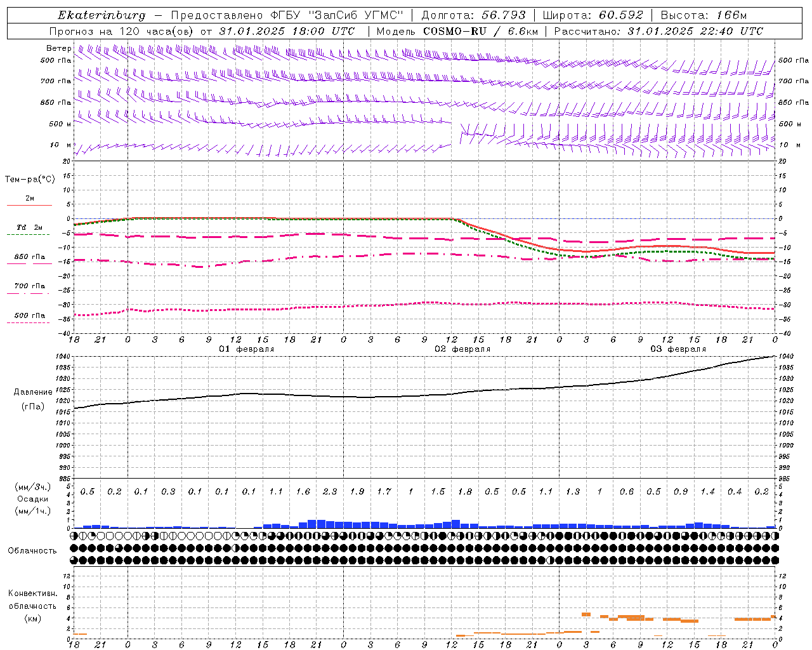The height and width of the screenshot is (650, 812).
Task: Click the Конвективн. облачность label
Action: click(32, 600)
